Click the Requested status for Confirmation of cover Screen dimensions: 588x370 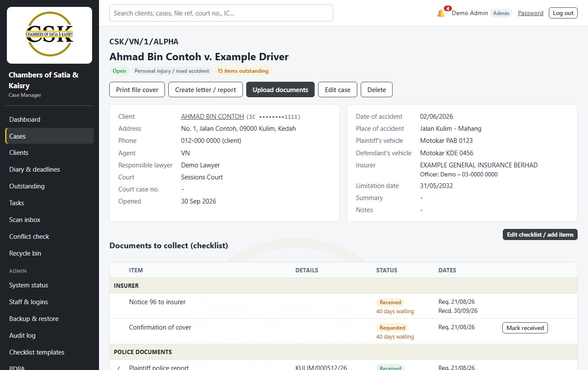(x=393, y=328)
